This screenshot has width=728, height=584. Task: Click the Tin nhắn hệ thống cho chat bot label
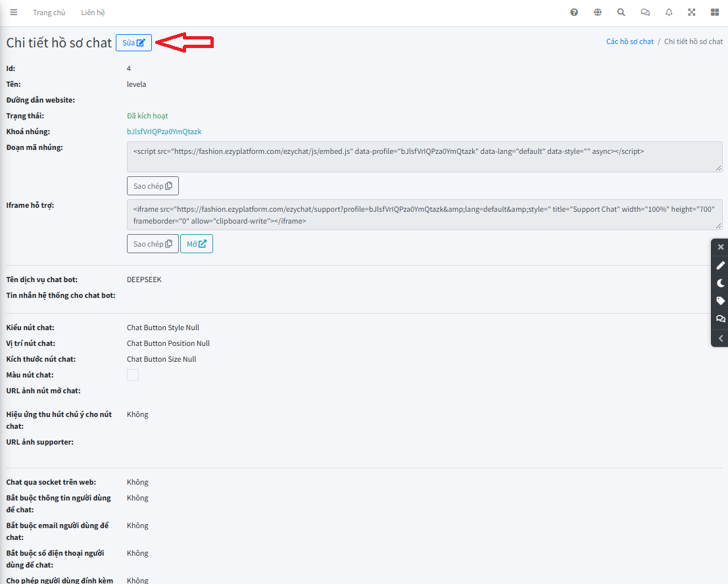tap(61, 295)
